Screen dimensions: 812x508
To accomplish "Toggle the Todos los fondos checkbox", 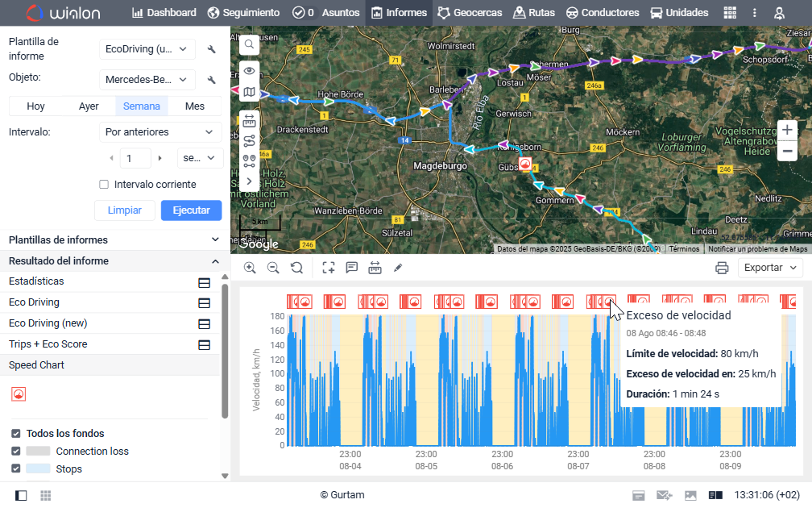I will point(16,434).
